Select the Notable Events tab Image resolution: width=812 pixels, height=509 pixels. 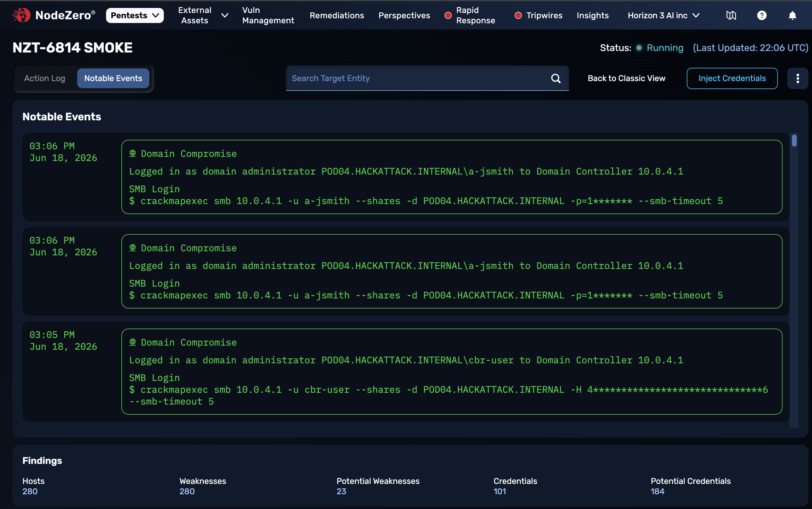click(x=113, y=78)
